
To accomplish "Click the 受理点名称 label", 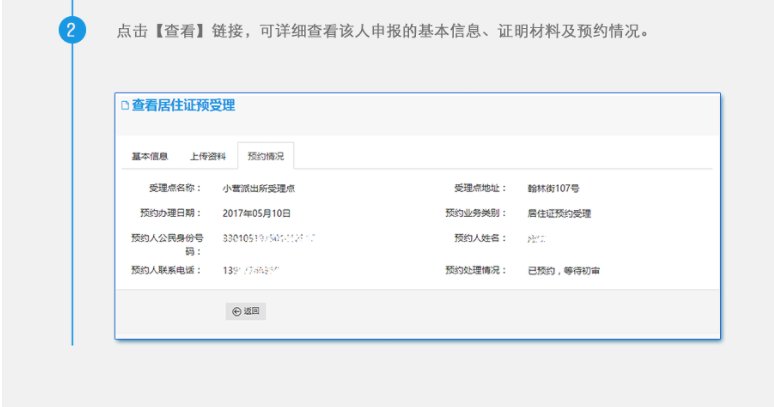I will (x=175, y=188).
